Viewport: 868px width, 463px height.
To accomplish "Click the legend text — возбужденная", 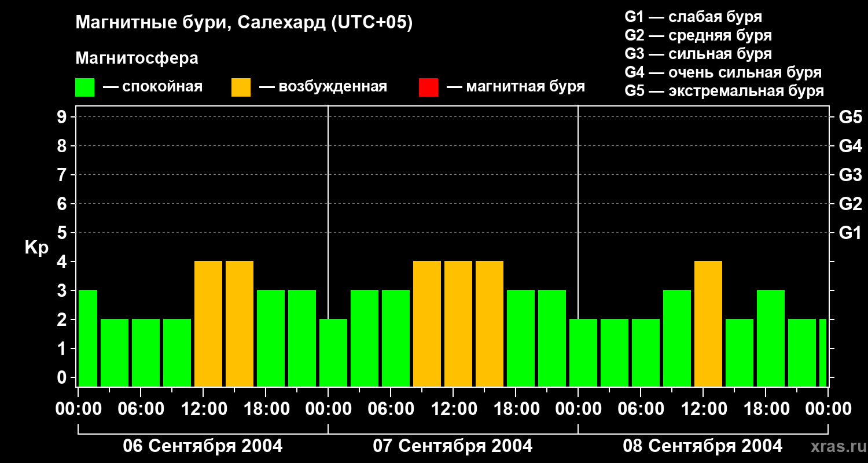I will [x=323, y=87].
